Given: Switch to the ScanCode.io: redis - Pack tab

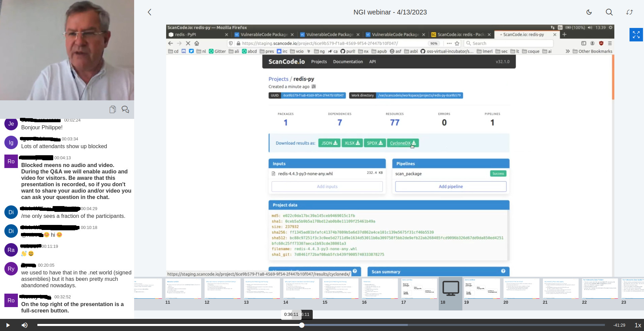Looking at the screenshot, I should tap(460, 34).
